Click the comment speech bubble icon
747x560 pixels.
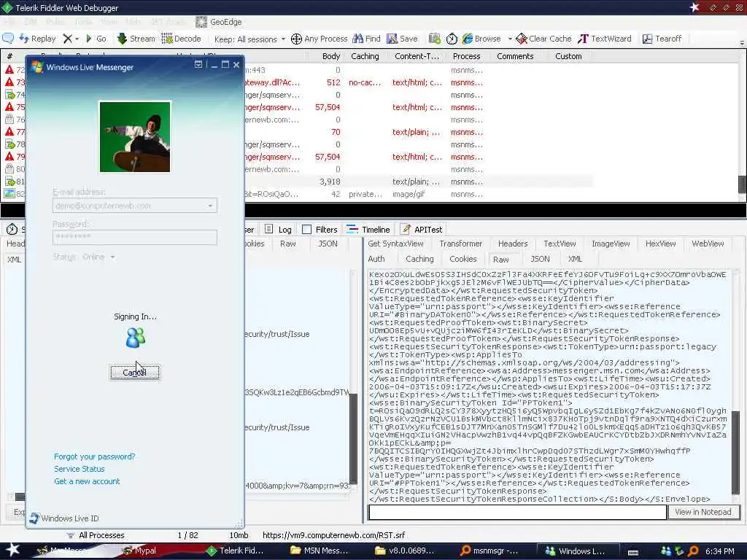click(8, 38)
